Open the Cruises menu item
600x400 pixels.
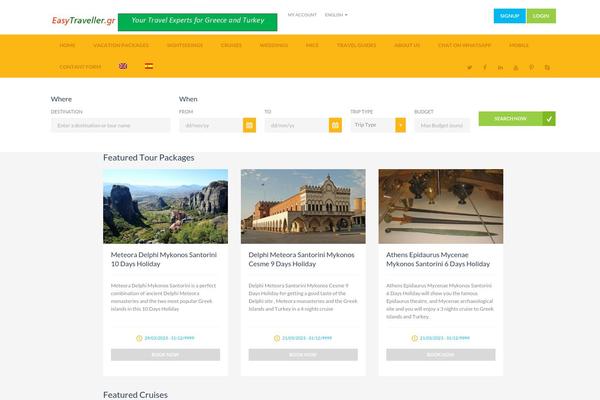(231, 45)
